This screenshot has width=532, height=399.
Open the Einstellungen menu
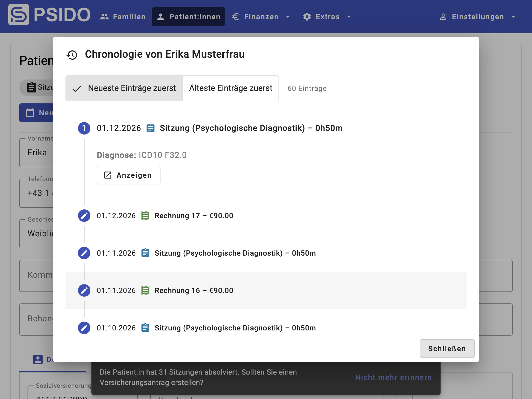pos(477,17)
